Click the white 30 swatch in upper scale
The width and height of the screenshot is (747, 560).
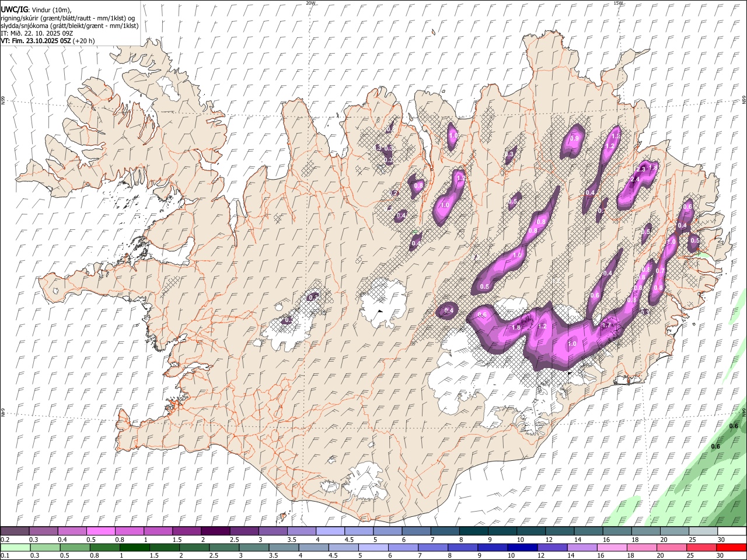click(x=732, y=531)
